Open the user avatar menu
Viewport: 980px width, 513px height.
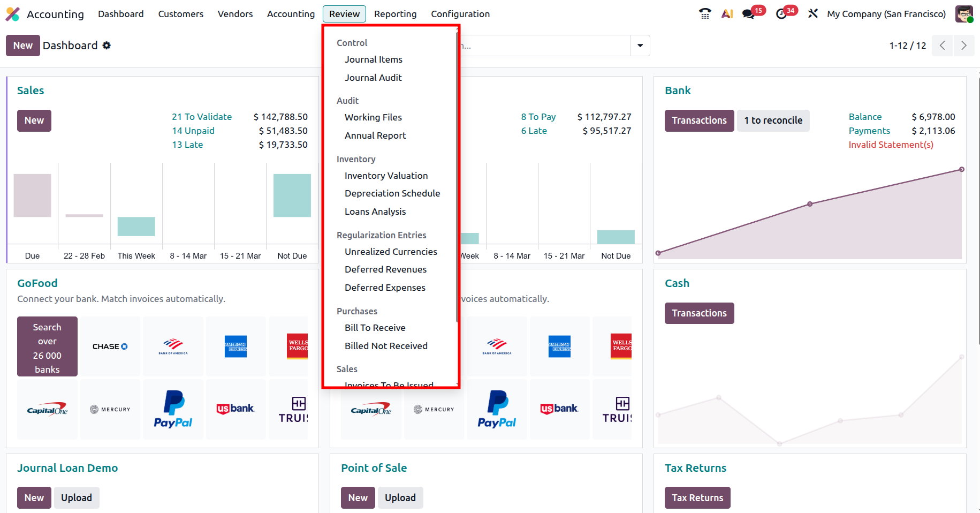click(964, 14)
